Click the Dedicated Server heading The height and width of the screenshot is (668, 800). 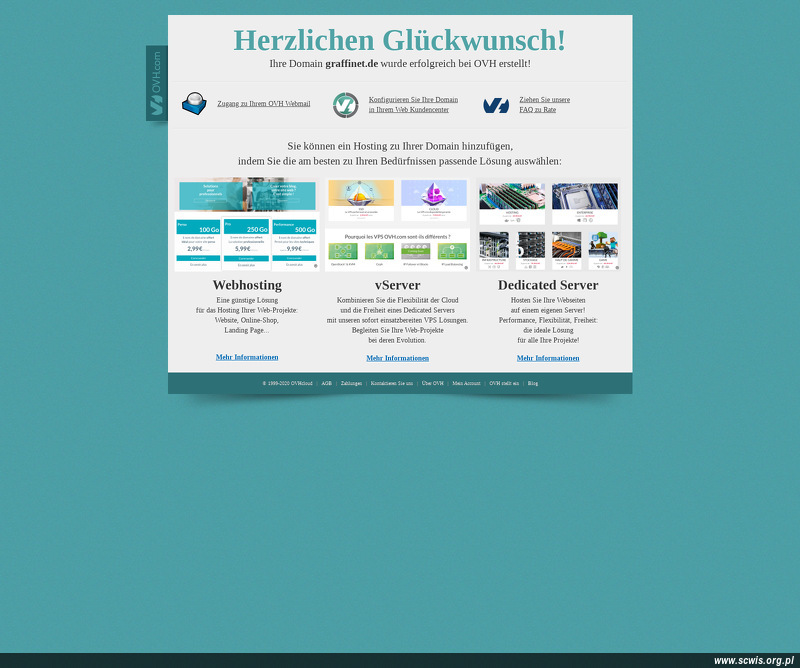[x=548, y=285]
